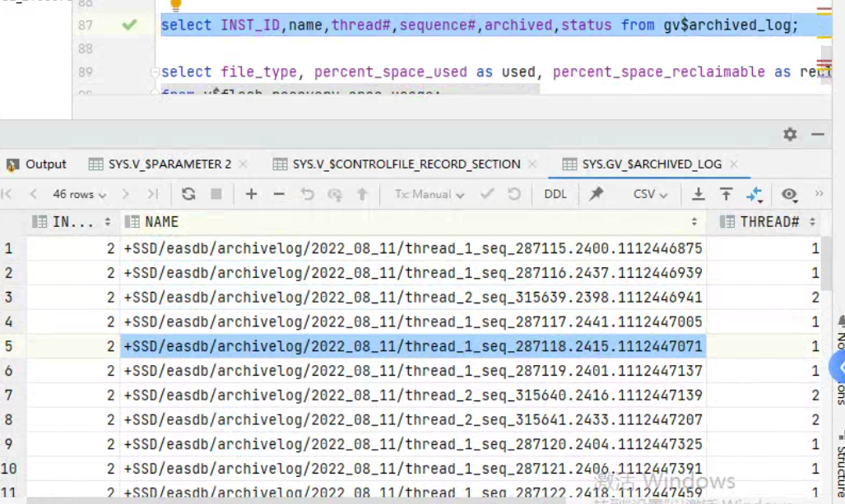Select name cell ending seq_315639.2398.1112446941
845x504 pixels.
pos(413,298)
